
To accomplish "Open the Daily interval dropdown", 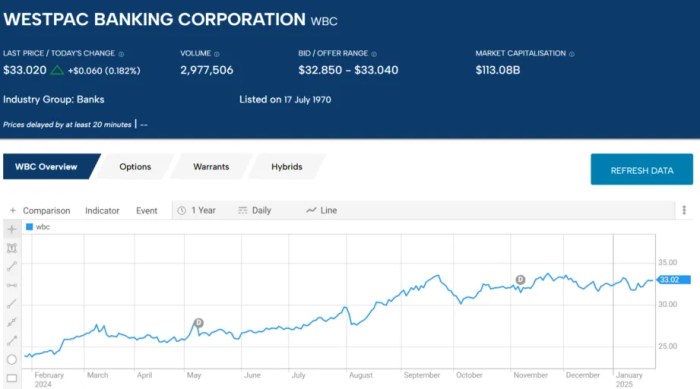I will tap(254, 210).
